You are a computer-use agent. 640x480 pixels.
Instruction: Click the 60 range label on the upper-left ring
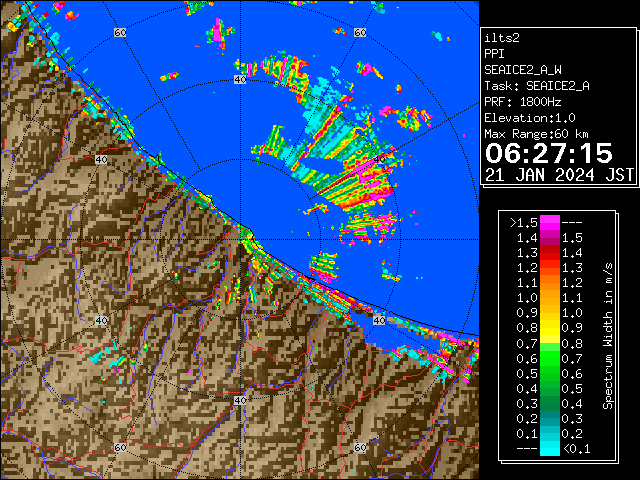click(120, 32)
